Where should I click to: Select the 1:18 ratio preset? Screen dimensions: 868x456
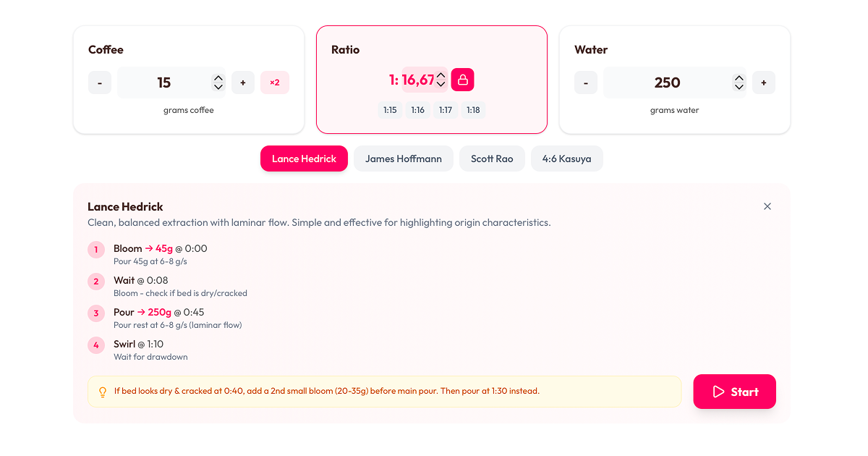point(472,109)
